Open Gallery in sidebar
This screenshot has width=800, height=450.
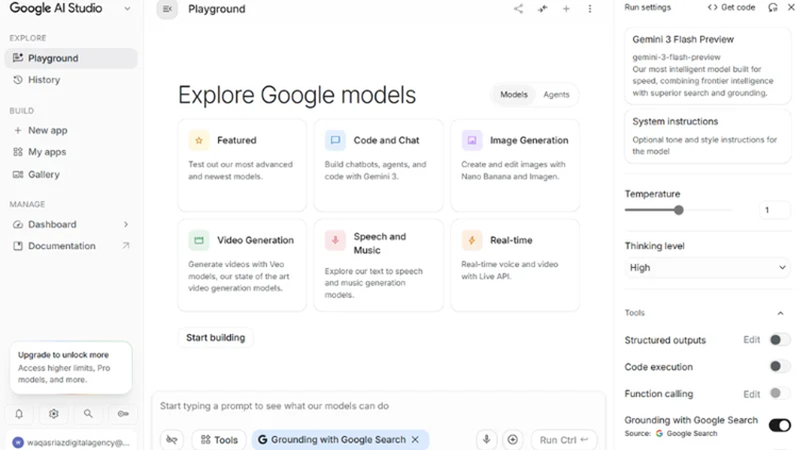click(71, 174)
